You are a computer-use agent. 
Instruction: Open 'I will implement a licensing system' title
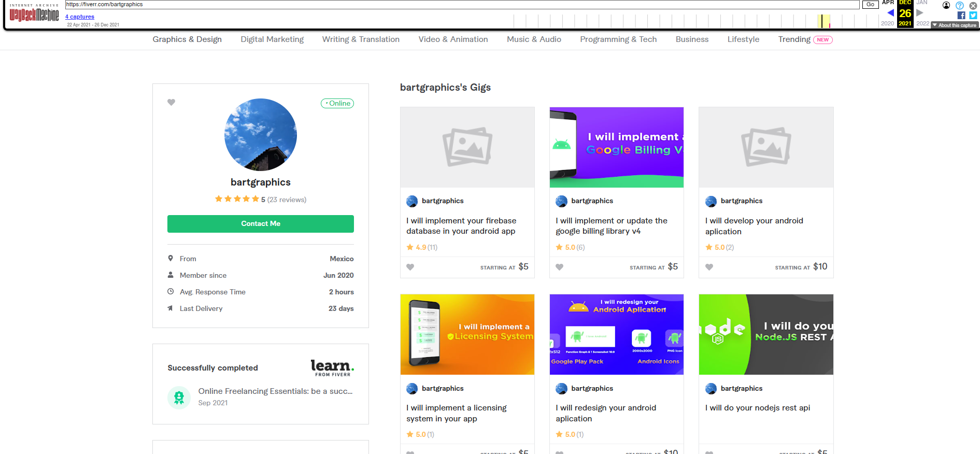pyautogui.click(x=457, y=414)
